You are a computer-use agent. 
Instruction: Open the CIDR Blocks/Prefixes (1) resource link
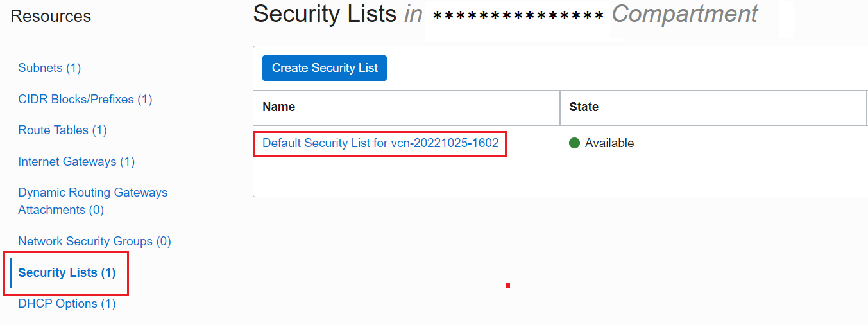click(85, 100)
